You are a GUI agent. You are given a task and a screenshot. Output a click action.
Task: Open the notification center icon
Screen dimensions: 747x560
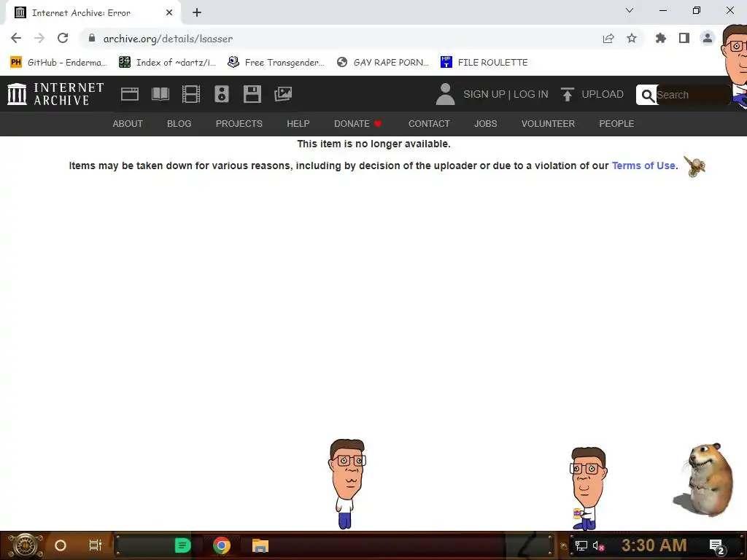click(717, 546)
